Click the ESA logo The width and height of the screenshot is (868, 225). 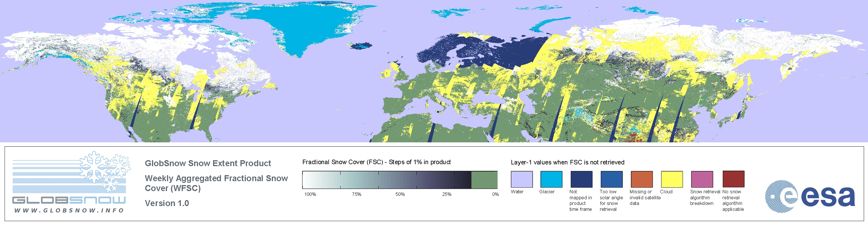[x=810, y=196]
